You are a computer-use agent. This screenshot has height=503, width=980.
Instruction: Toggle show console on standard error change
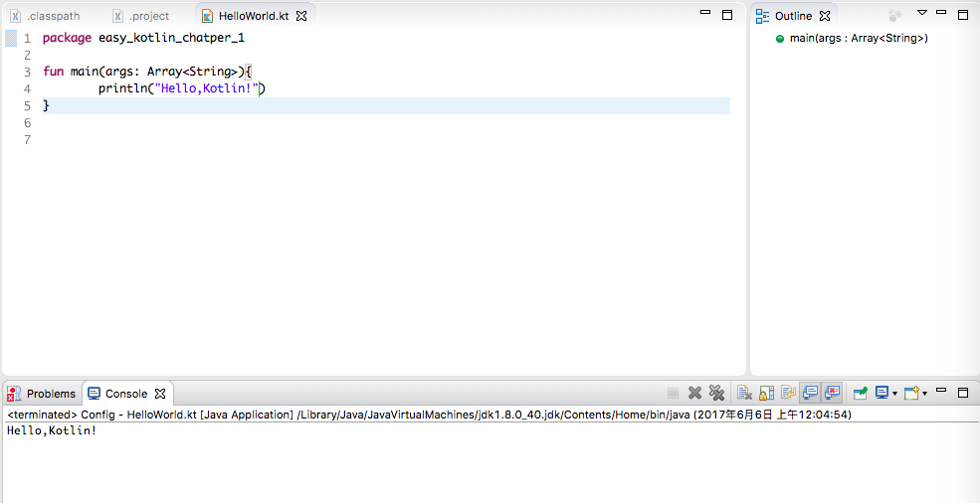832,393
